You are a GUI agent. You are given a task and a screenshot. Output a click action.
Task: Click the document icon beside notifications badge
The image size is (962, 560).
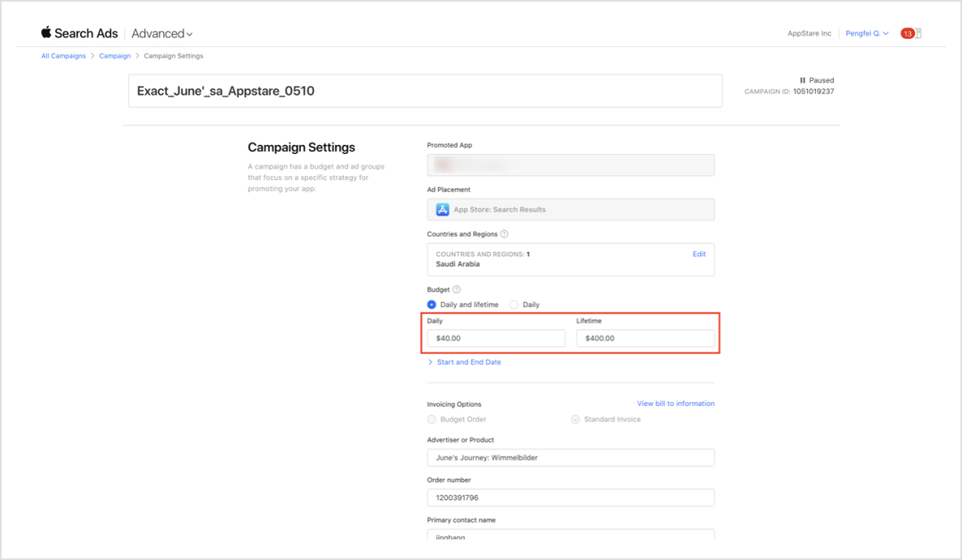[x=918, y=34]
